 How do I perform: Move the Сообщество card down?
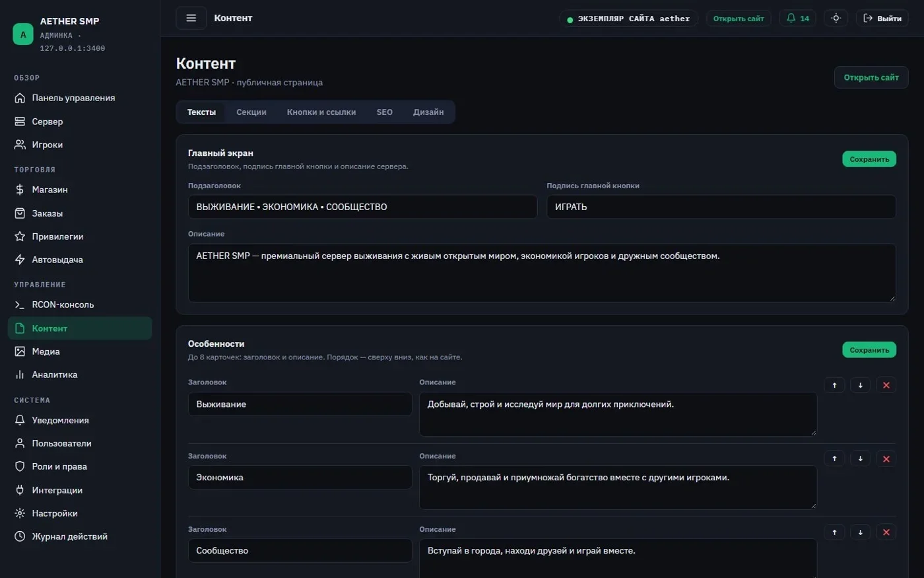[x=860, y=532]
